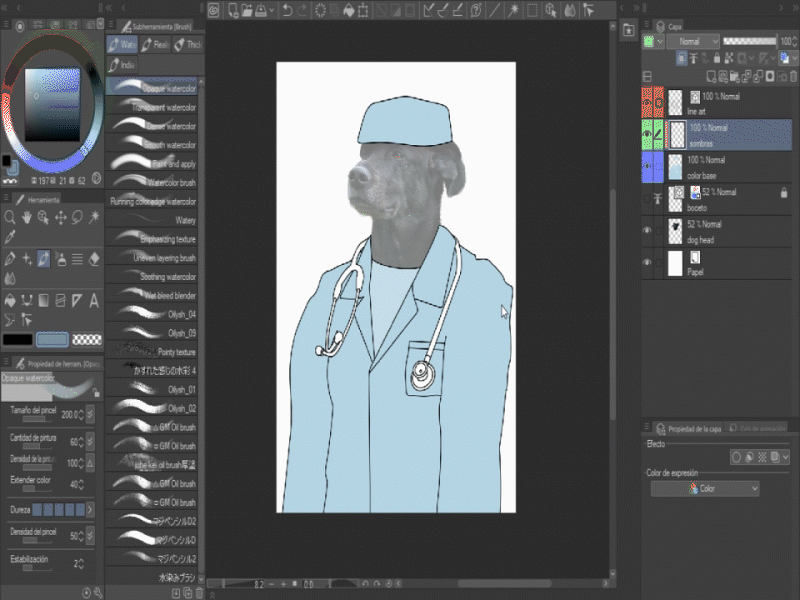Adjust the layer opacity slider
The height and width of the screenshot is (600, 800).
(749, 41)
